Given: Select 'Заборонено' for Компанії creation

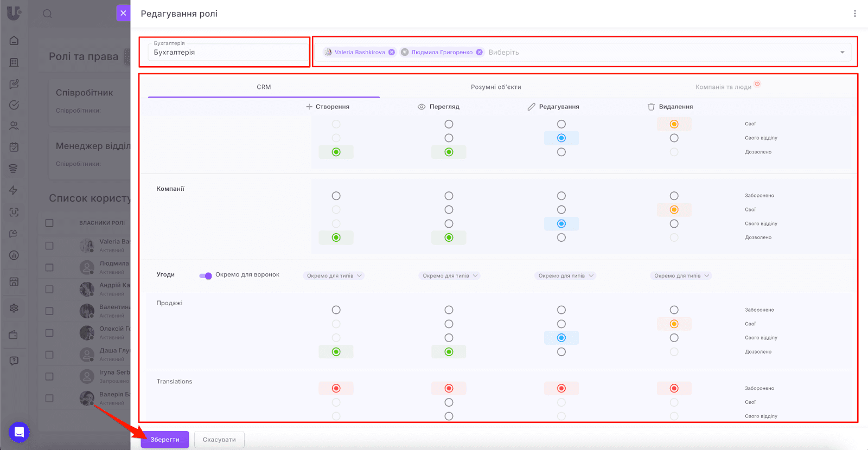Looking at the screenshot, I should click(x=336, y=196).
